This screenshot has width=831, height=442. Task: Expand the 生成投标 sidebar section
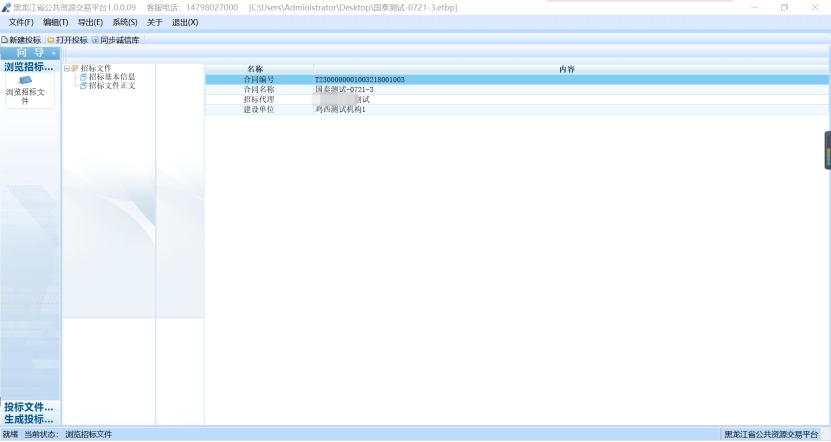coord(29,419)
